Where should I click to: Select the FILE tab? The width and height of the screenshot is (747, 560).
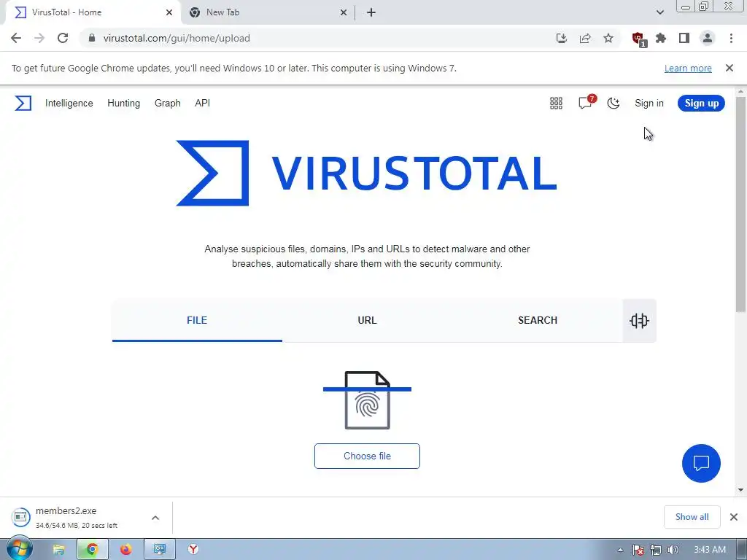(197, 321)
